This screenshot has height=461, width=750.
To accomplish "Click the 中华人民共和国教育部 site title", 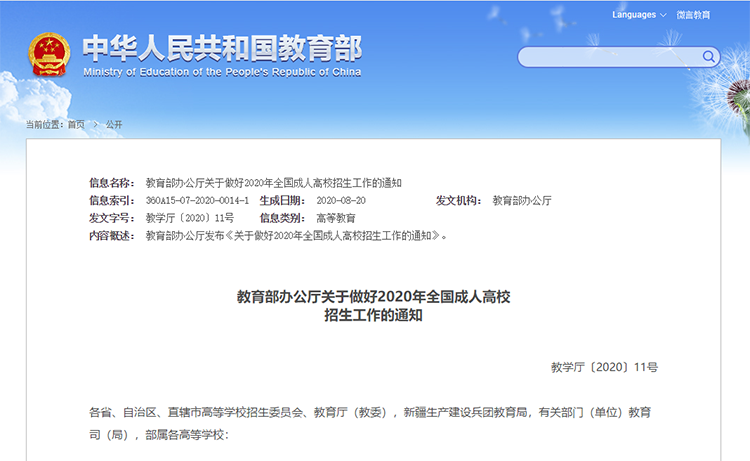I will 222,48.
